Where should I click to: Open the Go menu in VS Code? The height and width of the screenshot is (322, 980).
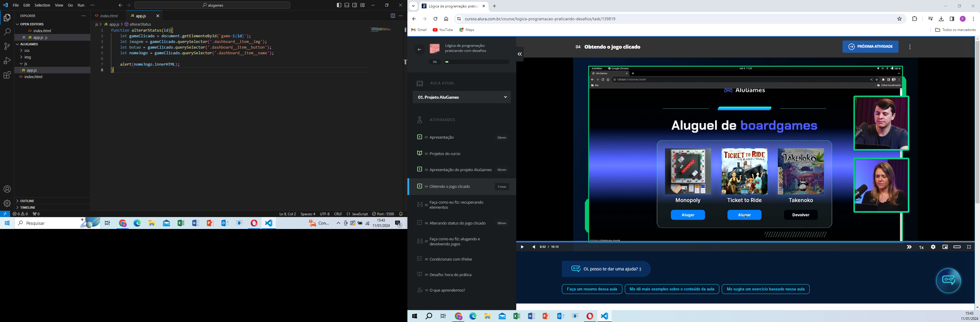click(70, 5)
